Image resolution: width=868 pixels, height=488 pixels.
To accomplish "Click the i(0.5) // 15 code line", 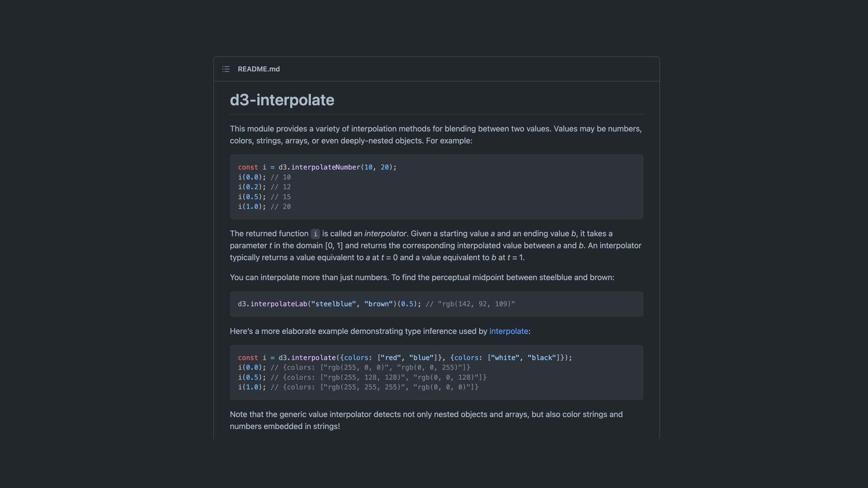I will [x=264, y=197].
